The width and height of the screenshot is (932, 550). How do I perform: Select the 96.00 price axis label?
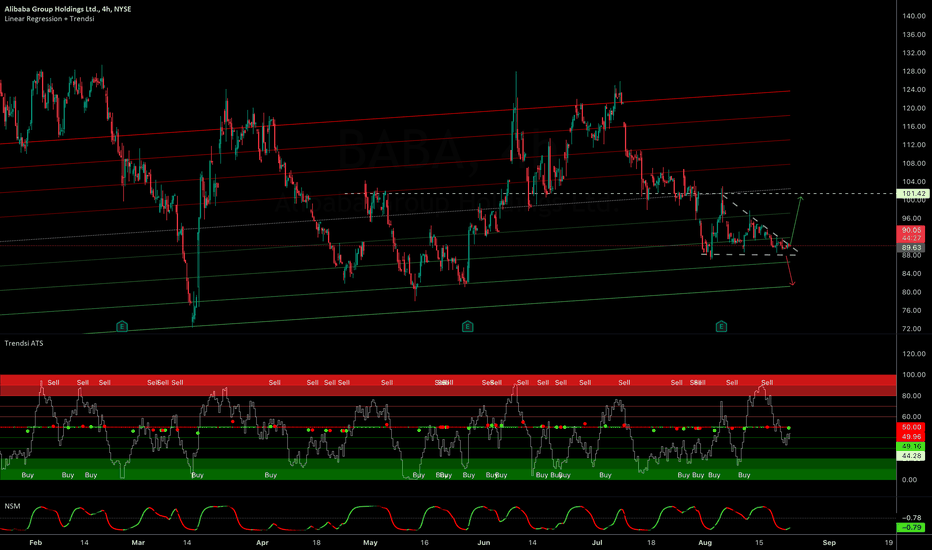pos(914,218)
